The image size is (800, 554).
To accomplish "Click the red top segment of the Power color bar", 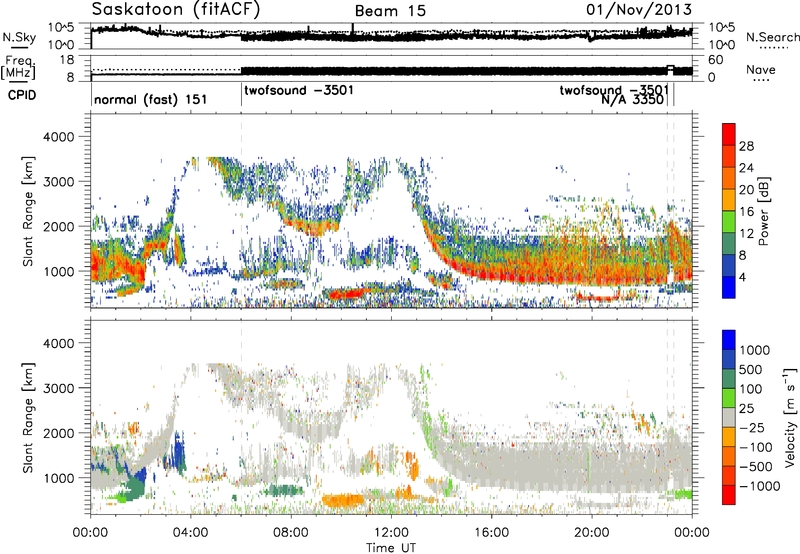I will 729,135.
